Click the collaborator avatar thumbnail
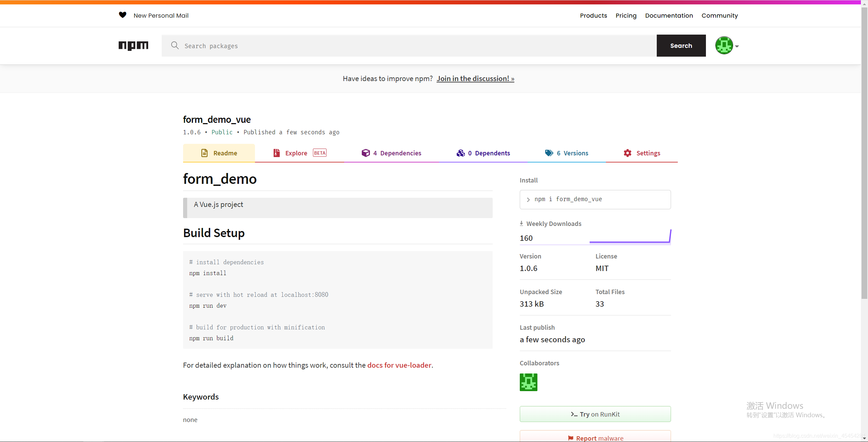This screenshot has width=868, height=442. coord(528,382)
